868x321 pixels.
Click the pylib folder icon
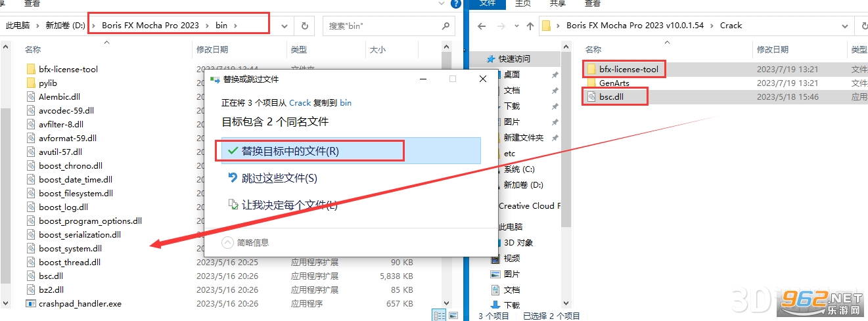click(x=31, y=83)
